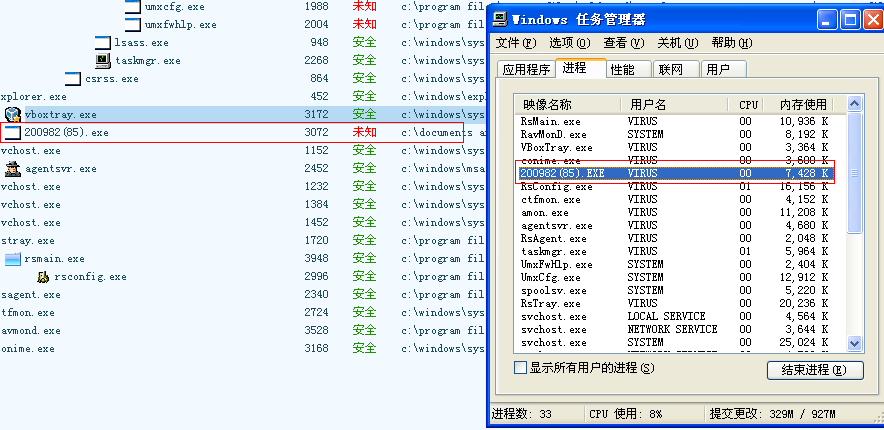Viewport: 884px width, 430px height.
Task: Select spoolsv.exe in Task Manager
Action: tap(674, 290)
